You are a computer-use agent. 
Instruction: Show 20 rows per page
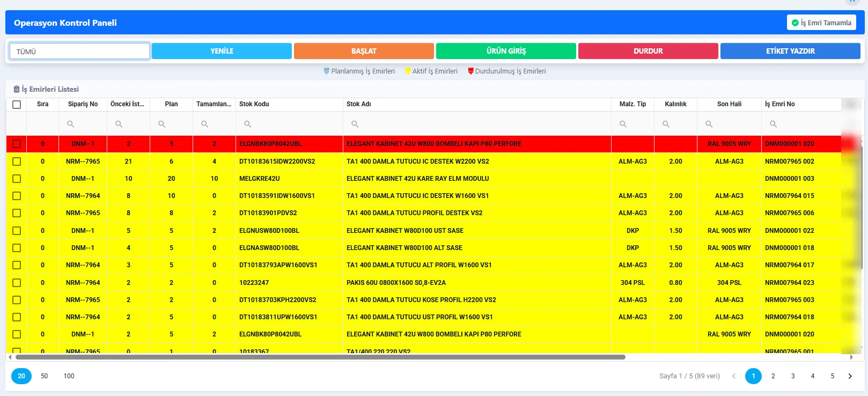[x=21, y=376]
